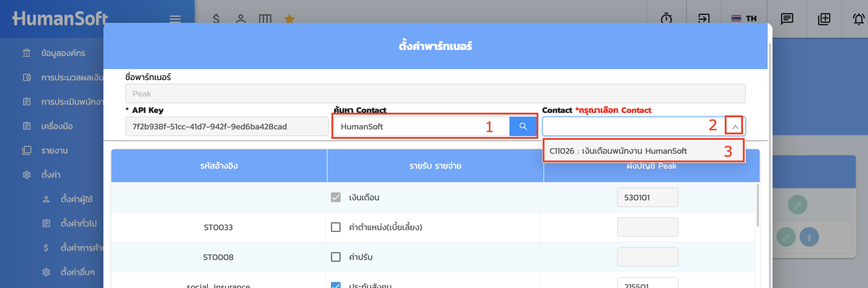Click the รายรับ รายจ่าย column header
Image resolution: width=868 pixels, height=288 pixels.
(435, 166)
